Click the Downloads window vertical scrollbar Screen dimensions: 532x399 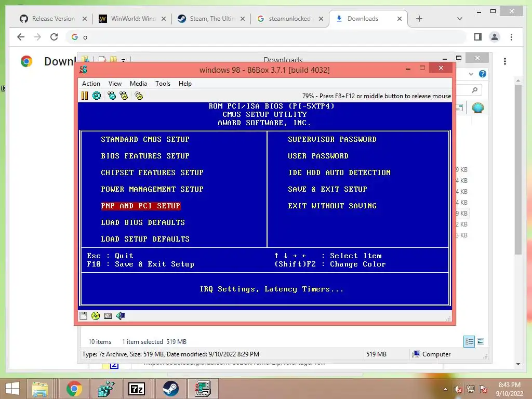point(518,170)
